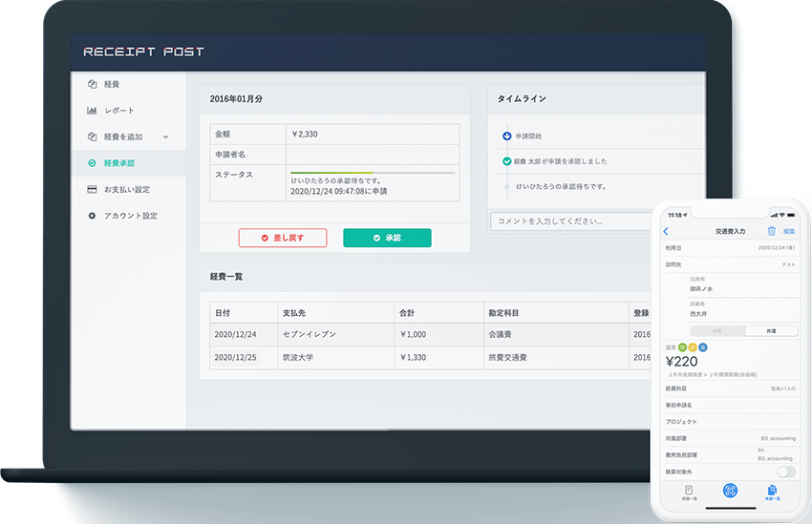Toggle the 精算対象外 switch on phone
This screenshot has width=812, height=524.
pos(785,472)
